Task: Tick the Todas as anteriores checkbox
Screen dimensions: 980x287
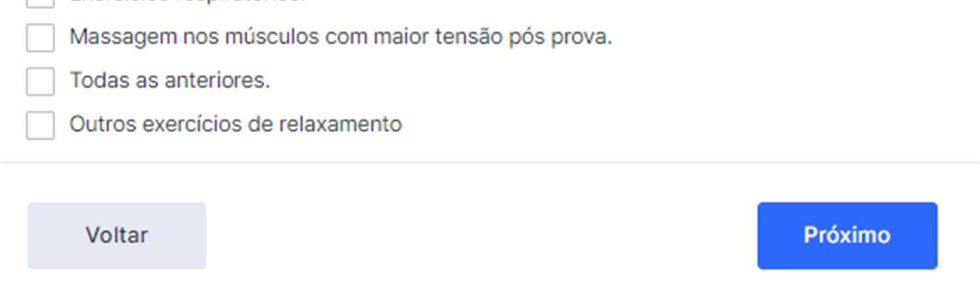Action: tap(40, 81)
